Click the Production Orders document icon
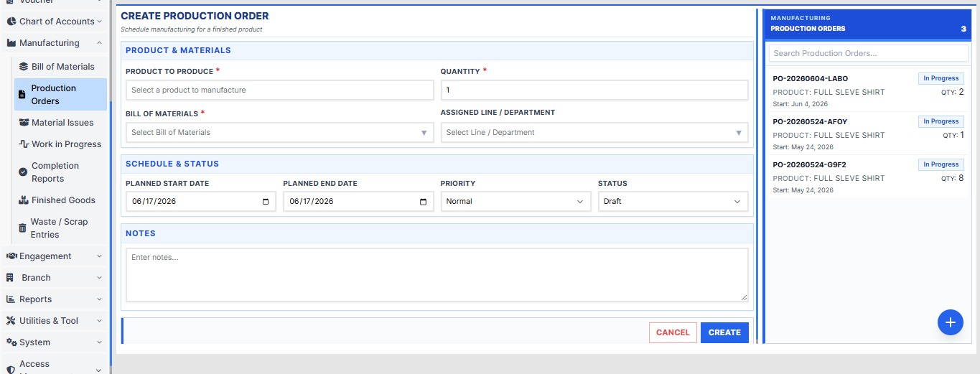The width and height of the screenshot is (980, 374). coord(22,95)
